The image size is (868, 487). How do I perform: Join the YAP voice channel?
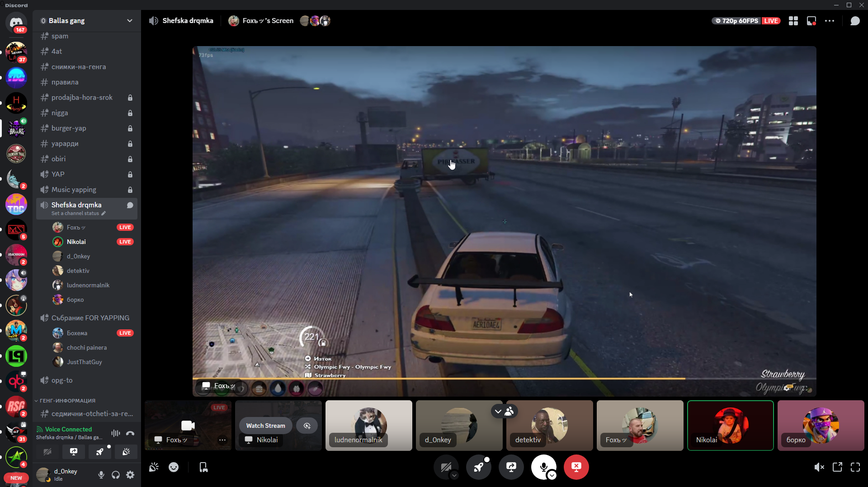pos(87,174)
